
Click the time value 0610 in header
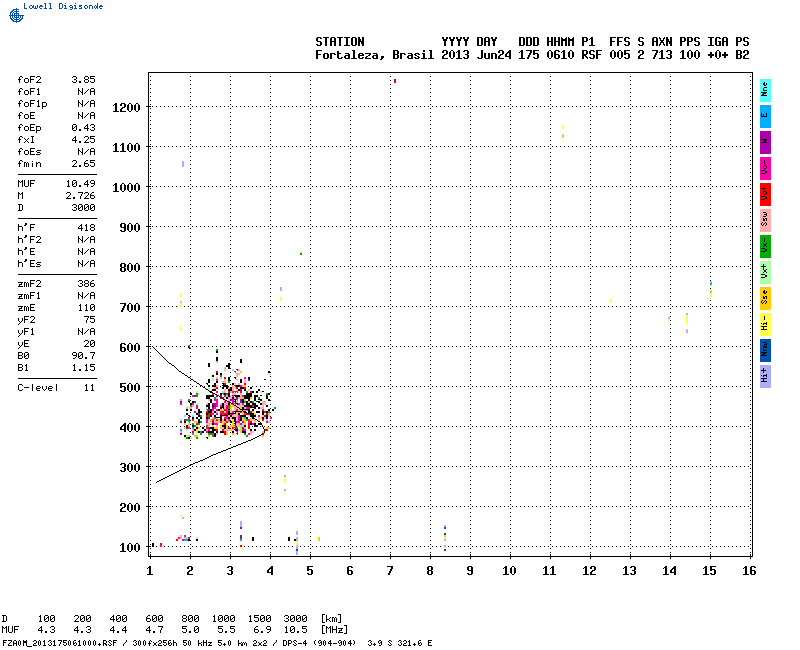[x=560, y=55]
